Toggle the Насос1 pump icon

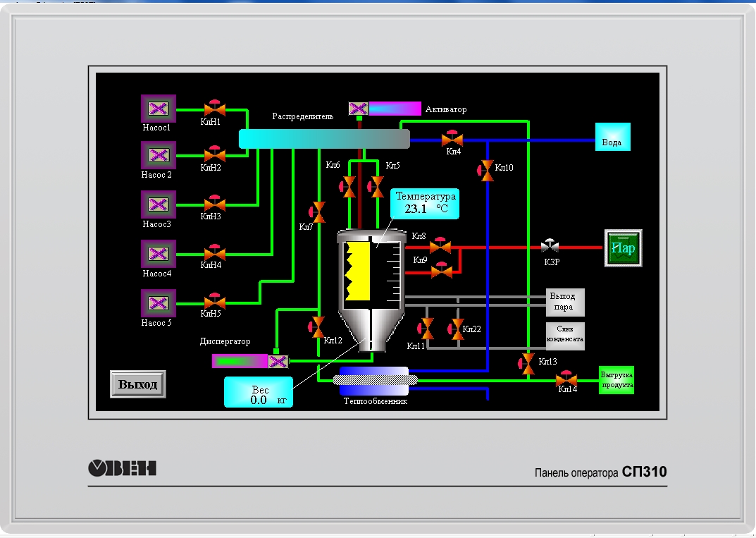tap(159, 109)
